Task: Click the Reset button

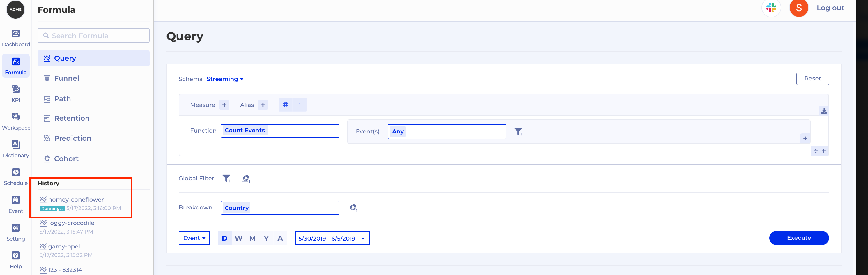Action: 812,79
